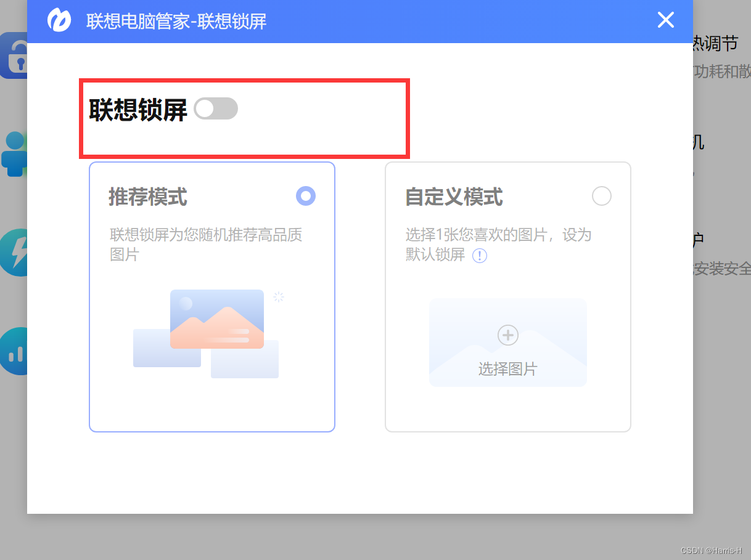The image size is (751, 560).
Task: Click the Lenovo logo in title bar
Action: 59,20
